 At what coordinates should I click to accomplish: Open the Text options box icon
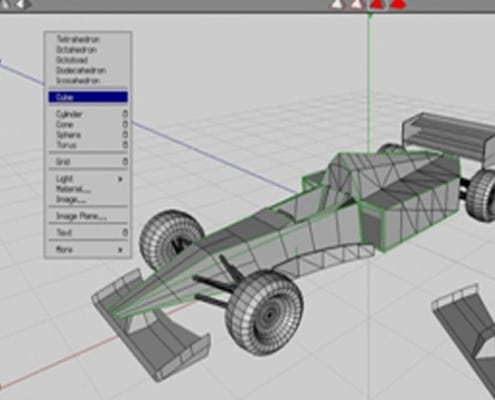click(125, 232)
